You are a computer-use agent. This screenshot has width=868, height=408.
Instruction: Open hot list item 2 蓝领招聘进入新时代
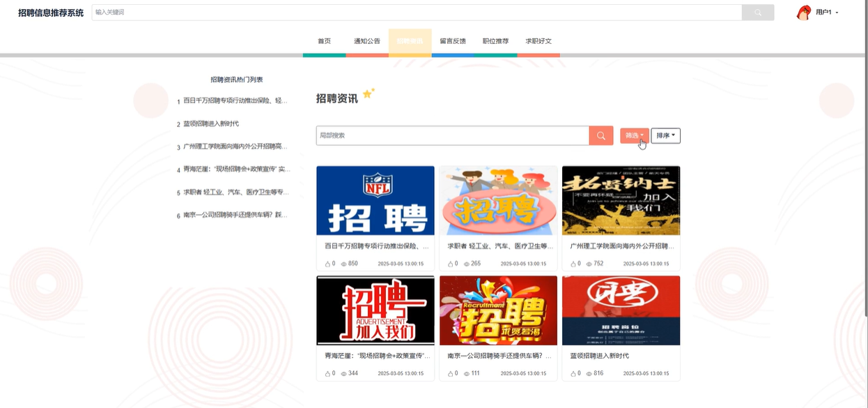point(211,124)
